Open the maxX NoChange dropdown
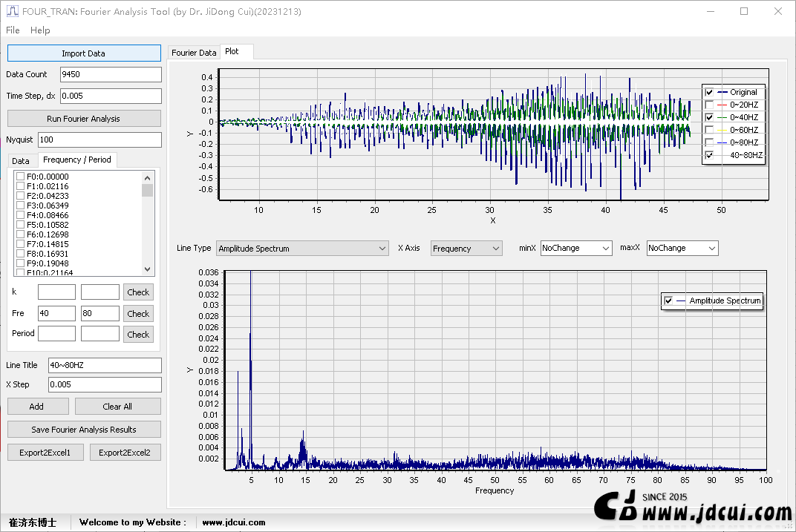The image size is (796, 532). [682, 248]
